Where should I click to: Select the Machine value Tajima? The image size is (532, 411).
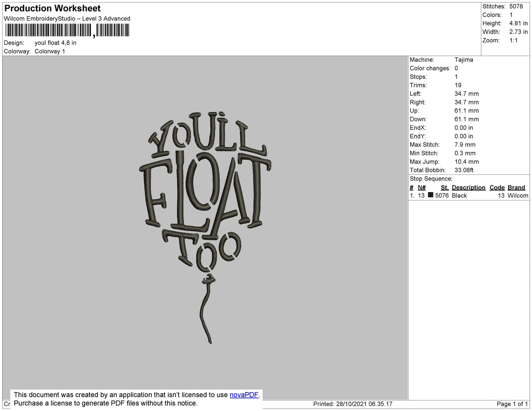tap(464, 60)
